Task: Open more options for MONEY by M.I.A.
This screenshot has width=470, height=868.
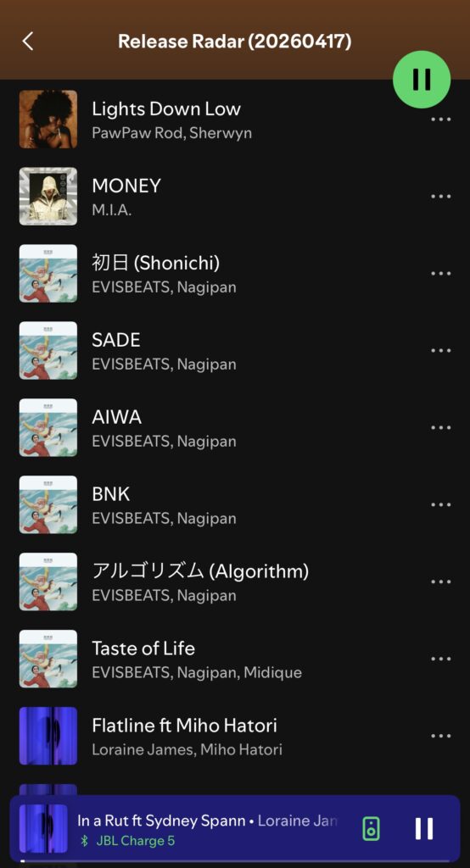Action: [440, 196]
